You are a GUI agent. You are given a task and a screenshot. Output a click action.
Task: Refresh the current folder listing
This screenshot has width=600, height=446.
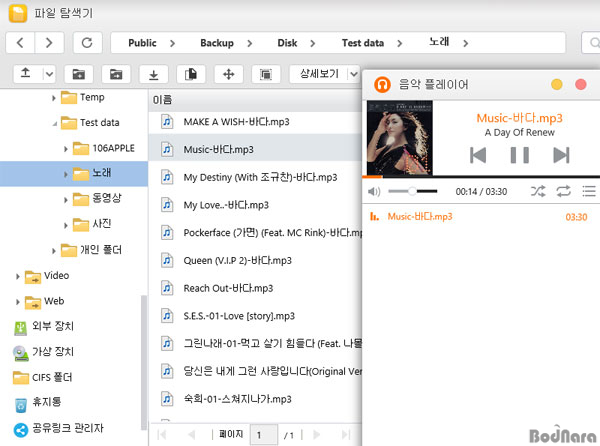click(87, 42)
